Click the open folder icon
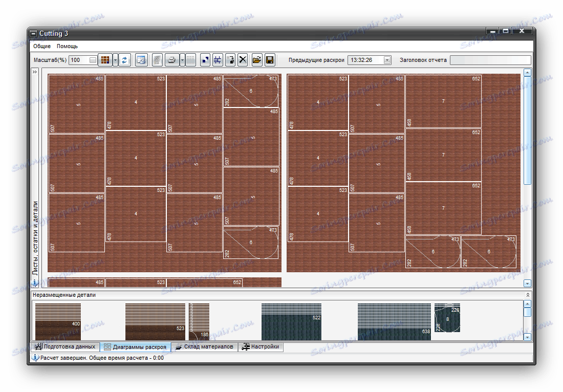563x392 pixels. click(257, 60)
